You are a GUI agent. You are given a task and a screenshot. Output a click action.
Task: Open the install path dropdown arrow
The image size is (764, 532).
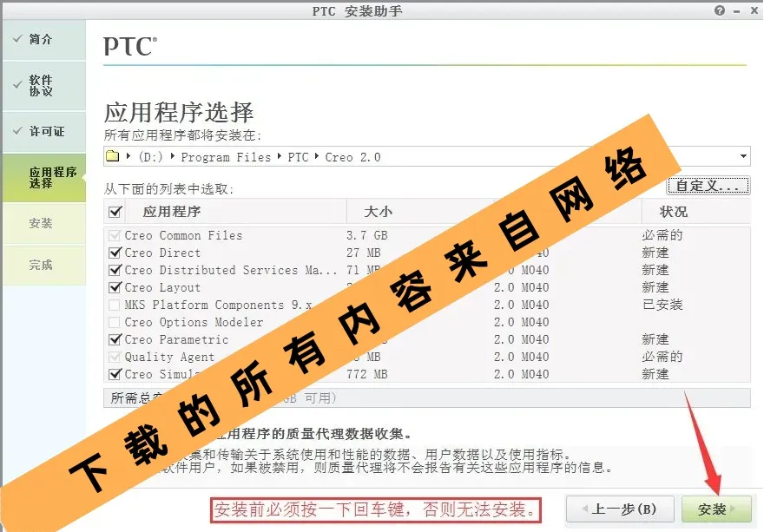tap(743, 156)
